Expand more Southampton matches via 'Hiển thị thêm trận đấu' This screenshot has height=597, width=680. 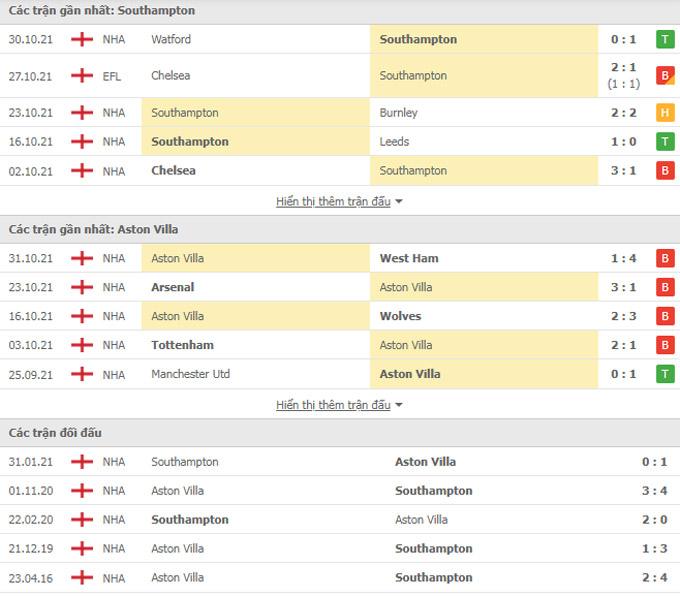(333, 202)
